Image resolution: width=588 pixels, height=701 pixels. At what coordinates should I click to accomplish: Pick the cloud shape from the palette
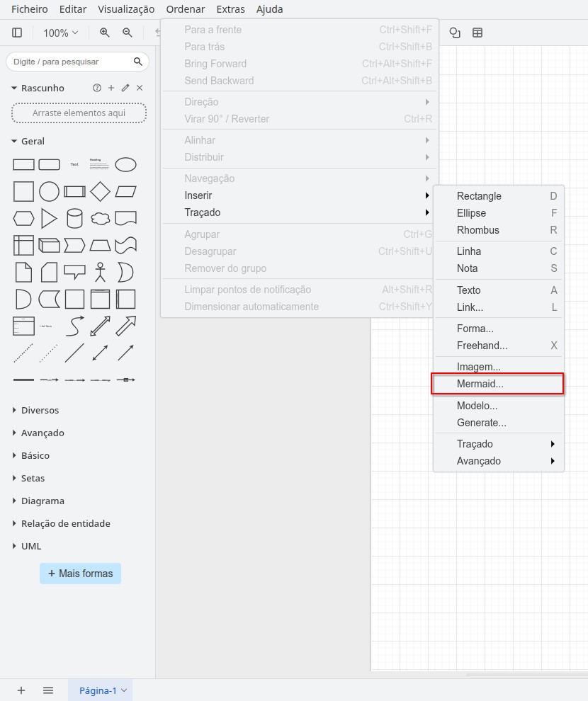tap(100, 218)
